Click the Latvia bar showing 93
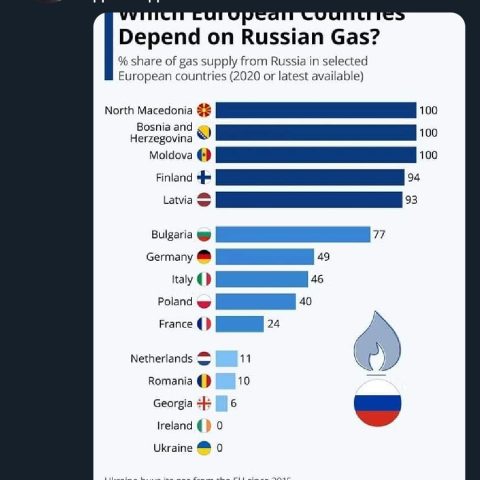The width and height of the screenshot is (480, 480). [x=309, y=200]
